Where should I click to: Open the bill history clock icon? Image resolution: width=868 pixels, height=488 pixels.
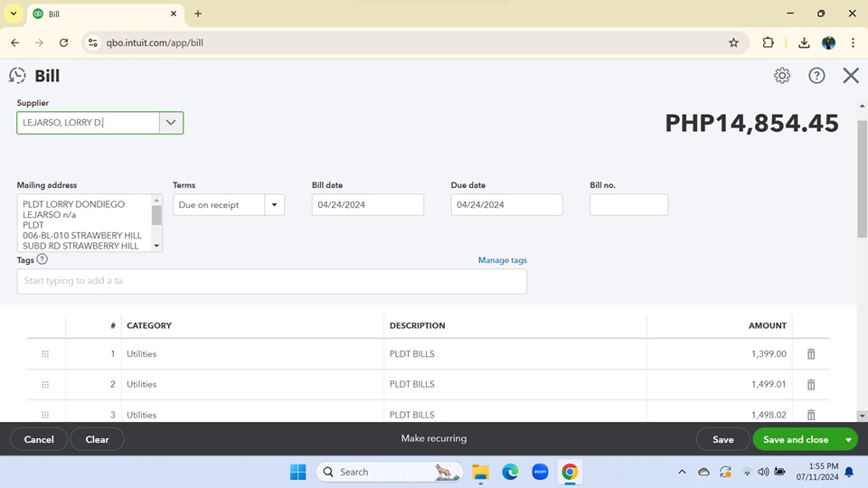[x=17, y=75]
